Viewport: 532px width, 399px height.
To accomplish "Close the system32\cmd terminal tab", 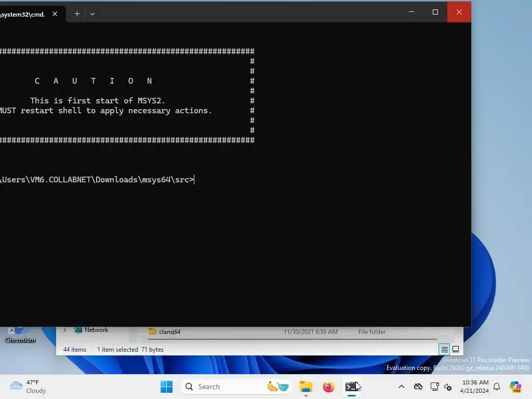I will coord(55,14).
